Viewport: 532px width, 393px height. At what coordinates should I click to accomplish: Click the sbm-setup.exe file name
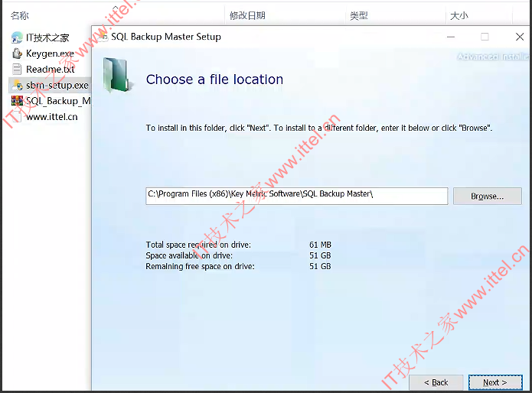[x=57, y=86]
